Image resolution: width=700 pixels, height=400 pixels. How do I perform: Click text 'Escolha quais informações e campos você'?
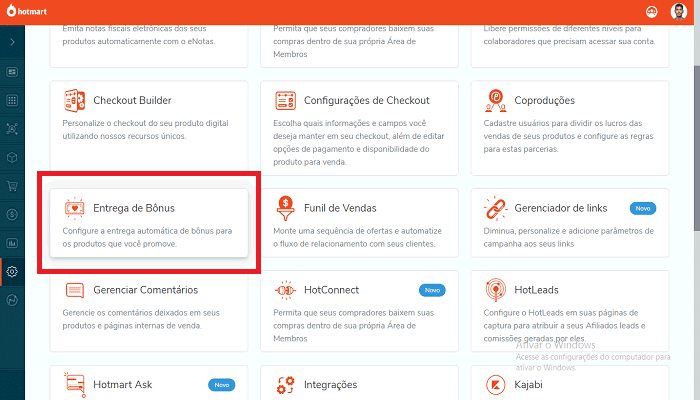[350, 123]
